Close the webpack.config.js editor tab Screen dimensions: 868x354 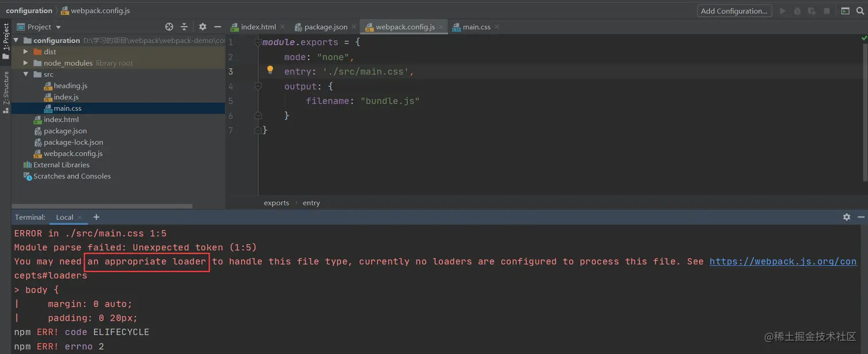[x=441, y=26]
